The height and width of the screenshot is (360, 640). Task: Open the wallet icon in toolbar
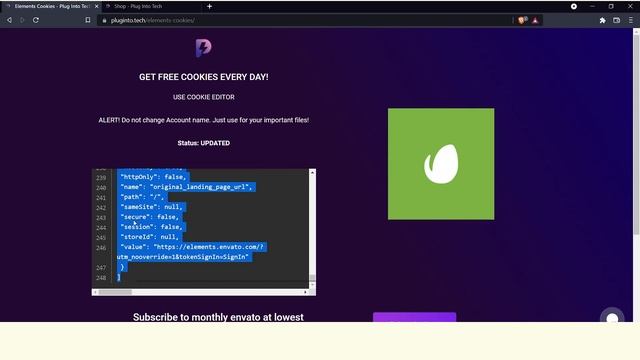pyautogui.click(x=616, y=20)
